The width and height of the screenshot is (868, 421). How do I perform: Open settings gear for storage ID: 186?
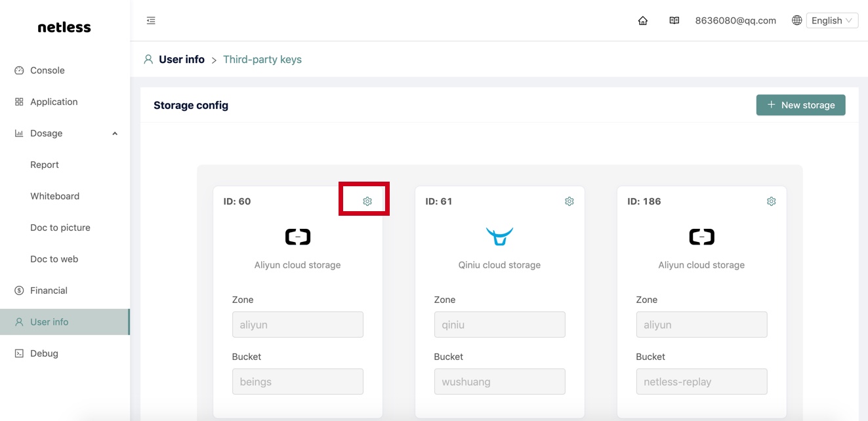772,201
